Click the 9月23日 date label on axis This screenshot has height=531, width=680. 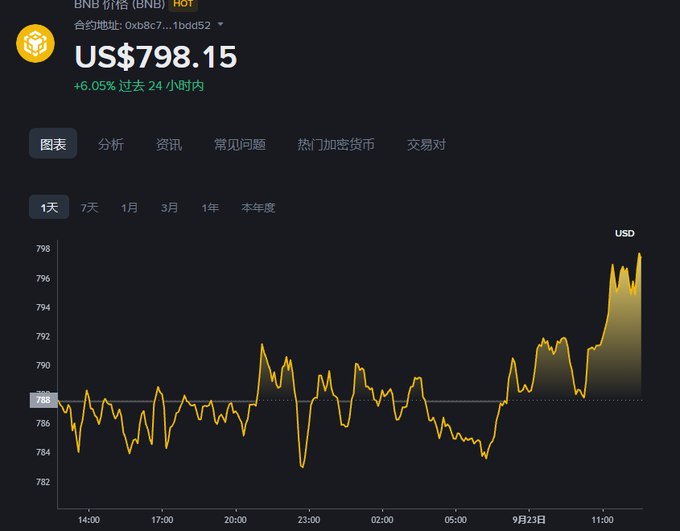pyautogui.click(x=529, y=520)
